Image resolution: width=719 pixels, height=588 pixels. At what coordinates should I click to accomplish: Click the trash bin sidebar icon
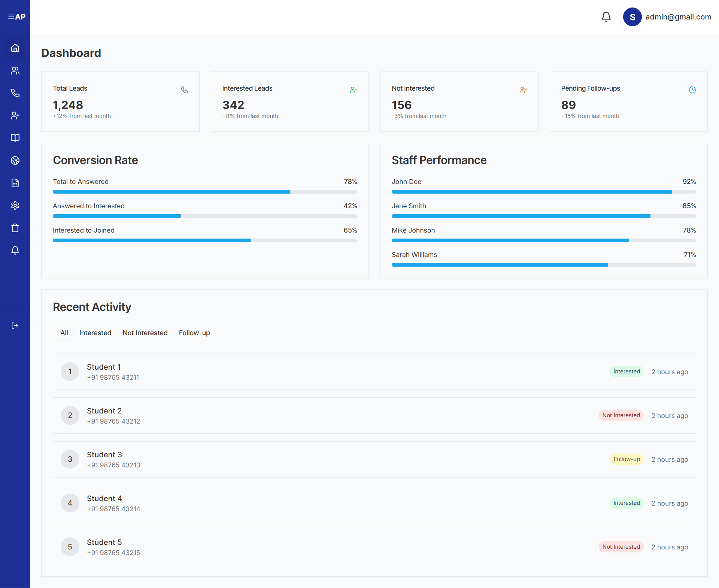[x=15, y=228]
